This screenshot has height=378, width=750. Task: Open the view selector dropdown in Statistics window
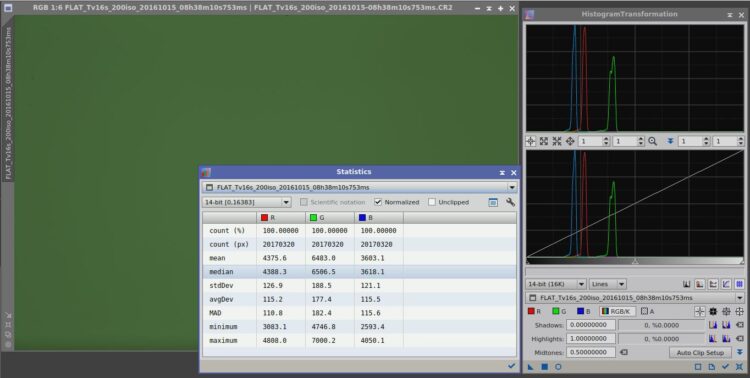(360, 188)
